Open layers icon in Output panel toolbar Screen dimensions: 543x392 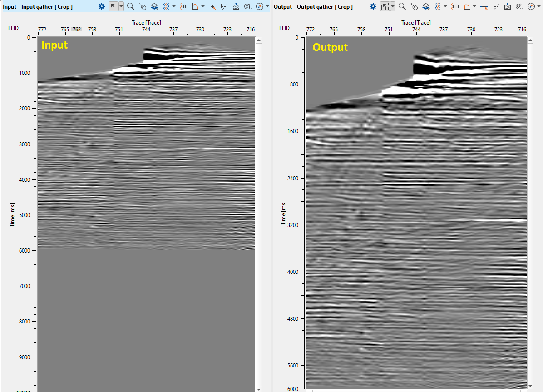tap(426, 6)
